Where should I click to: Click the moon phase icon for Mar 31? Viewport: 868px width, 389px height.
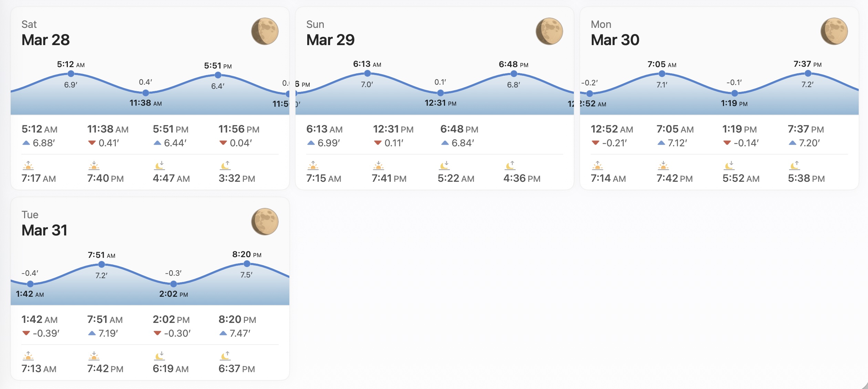(x=265, y=222)
